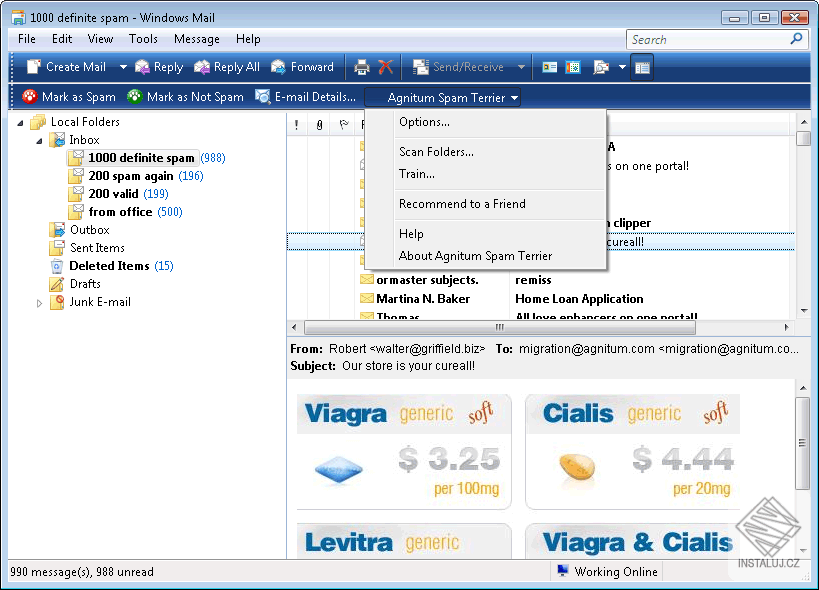819x590 pixels.
Task: Choose Options... in Spam Terrier menu
Action: [x=424, y=122]
